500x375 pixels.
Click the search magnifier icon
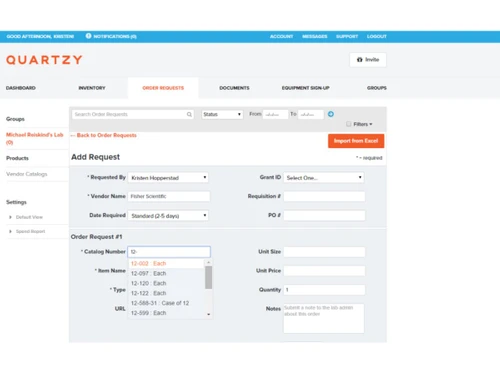189,114
